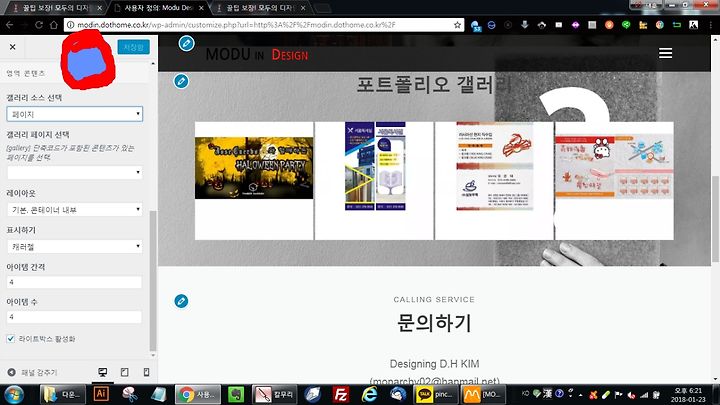Click the blue saved (저장됨) button
This screenshot has height=405, width=720.
133,47
